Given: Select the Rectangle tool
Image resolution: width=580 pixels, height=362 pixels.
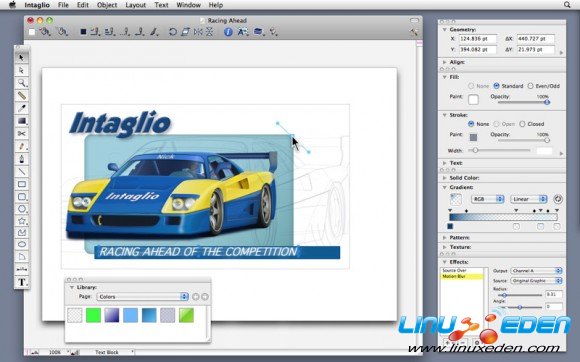Looking at the screenshot, I should tap(22, 184).
